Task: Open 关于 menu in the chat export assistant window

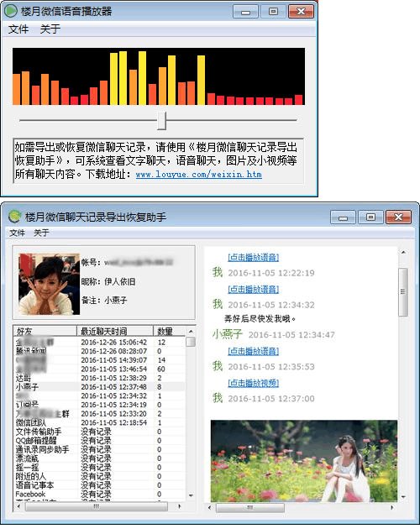Action: (x=41, y=233)
